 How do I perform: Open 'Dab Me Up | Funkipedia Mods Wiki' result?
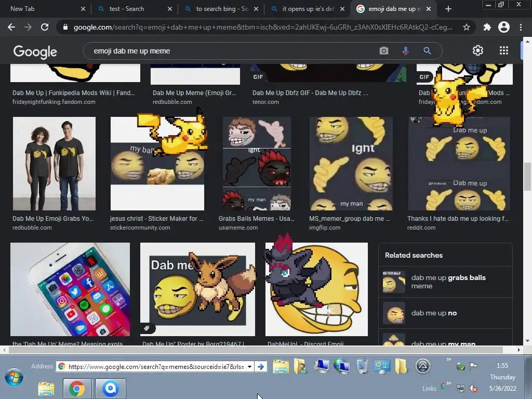tap(73, 92)
